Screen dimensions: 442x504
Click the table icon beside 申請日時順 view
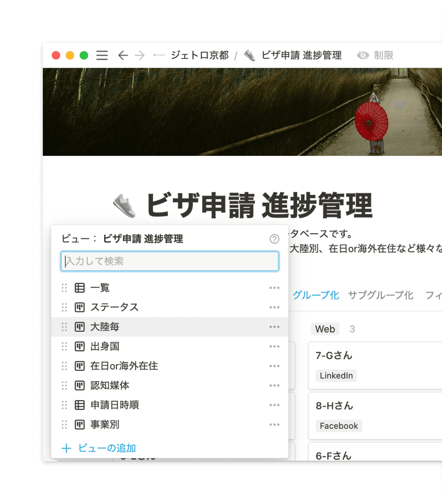(x=80, y=405)
